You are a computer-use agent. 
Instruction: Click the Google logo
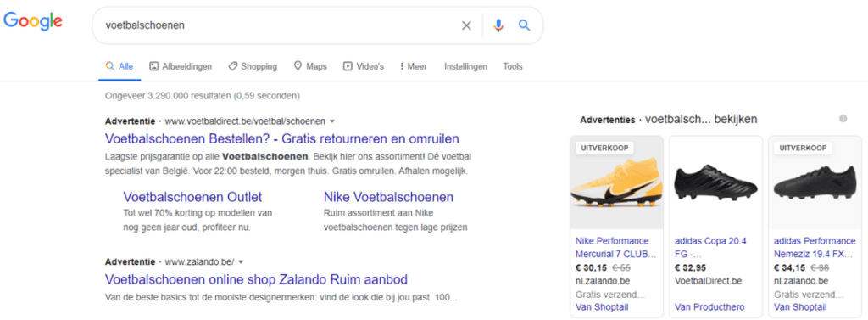click(x=33, y=21)
